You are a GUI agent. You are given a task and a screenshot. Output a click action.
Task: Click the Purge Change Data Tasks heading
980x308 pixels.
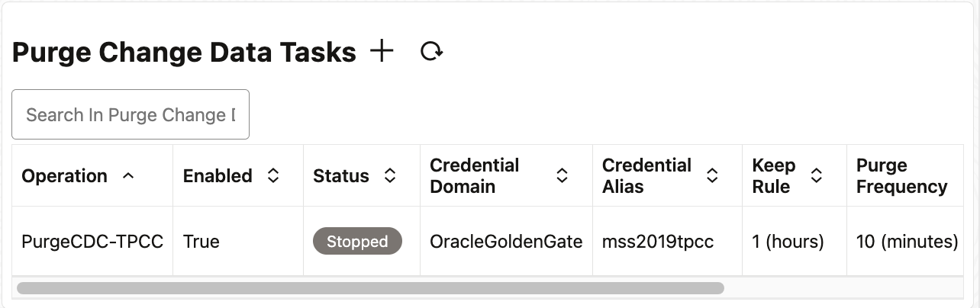[x=184, y=53]
